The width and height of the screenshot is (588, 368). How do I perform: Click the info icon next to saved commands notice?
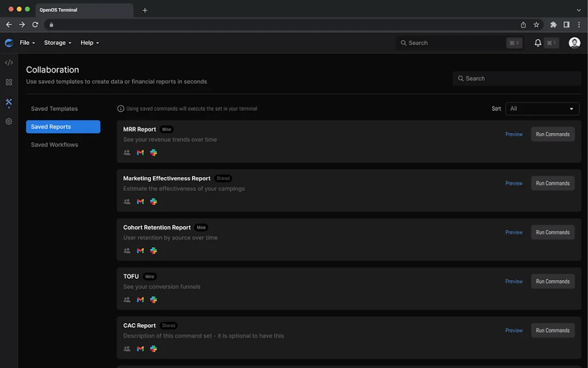point(121,108)
